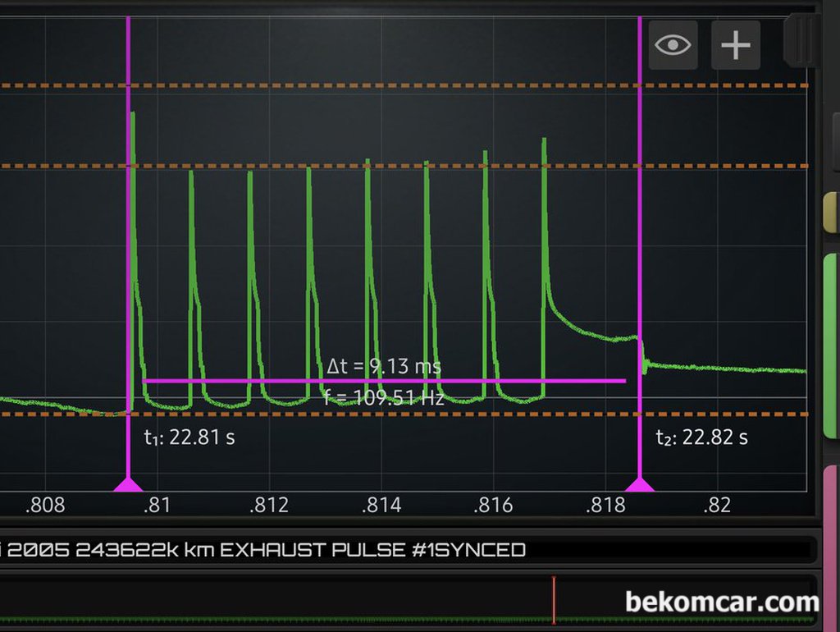840x632 pixels.
Task: Select the lowest orange dashed threshold line
Action: tap(410, 414)
